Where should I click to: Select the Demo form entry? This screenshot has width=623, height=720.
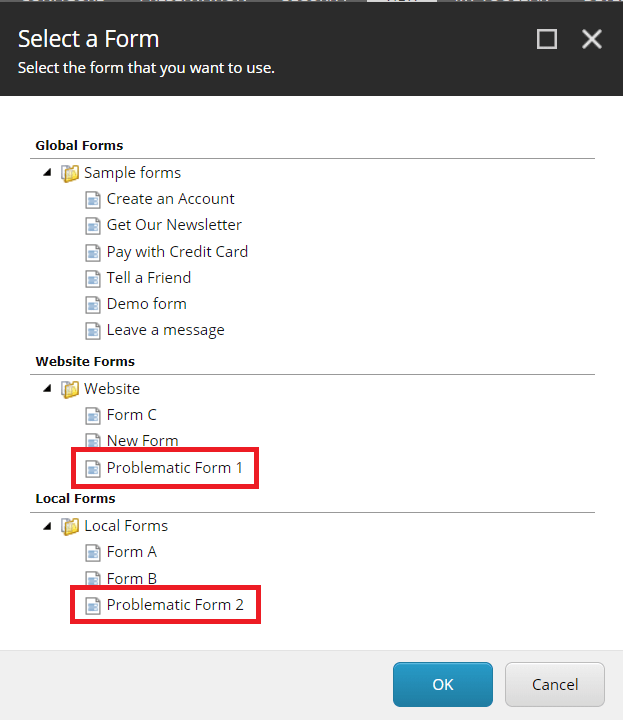point(146,304)
